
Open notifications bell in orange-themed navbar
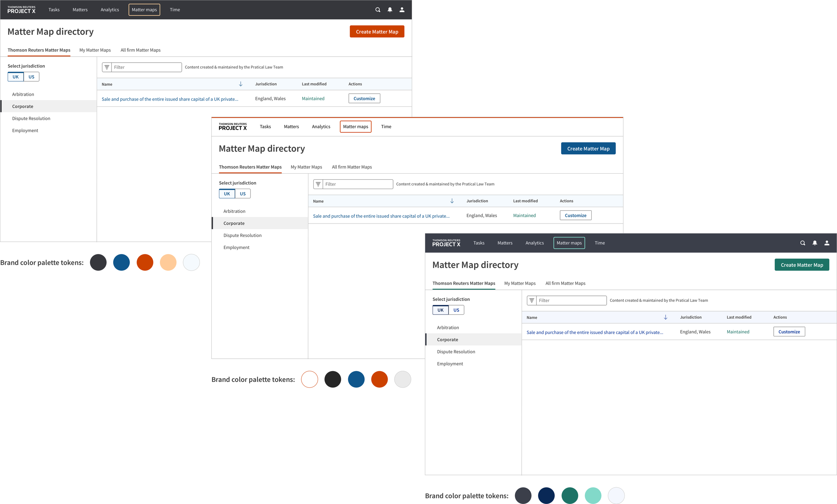[390, 10]
